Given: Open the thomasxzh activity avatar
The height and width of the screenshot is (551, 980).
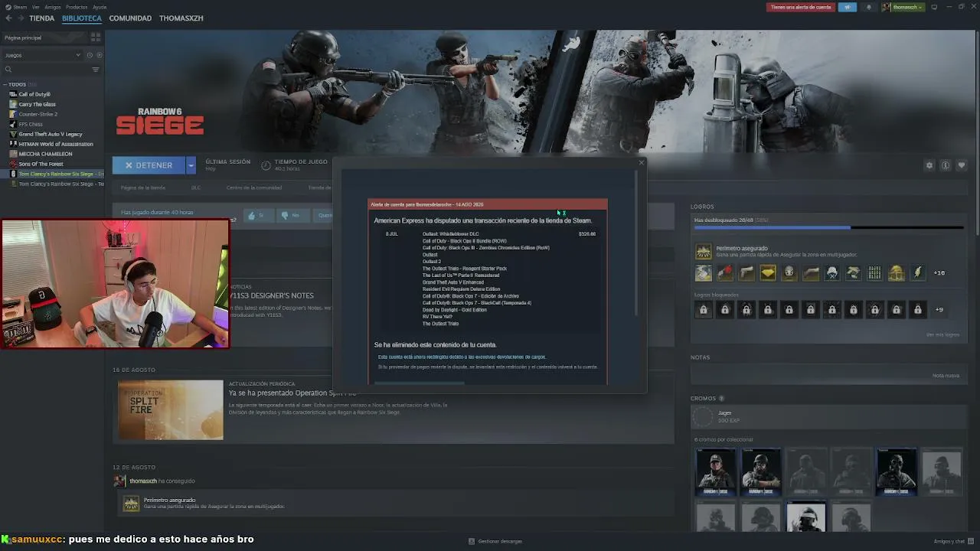Looking at the screenshot, I should [119, 481].
